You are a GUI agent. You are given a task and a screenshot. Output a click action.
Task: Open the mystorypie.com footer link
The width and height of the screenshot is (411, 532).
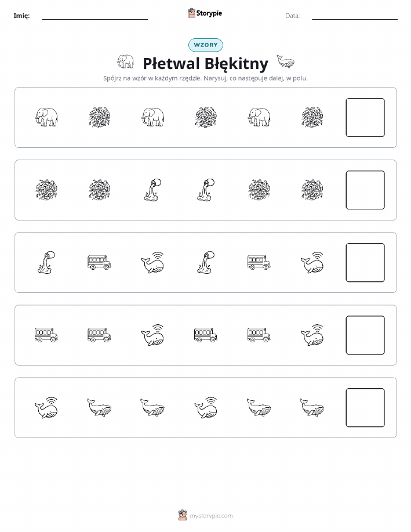211,516
